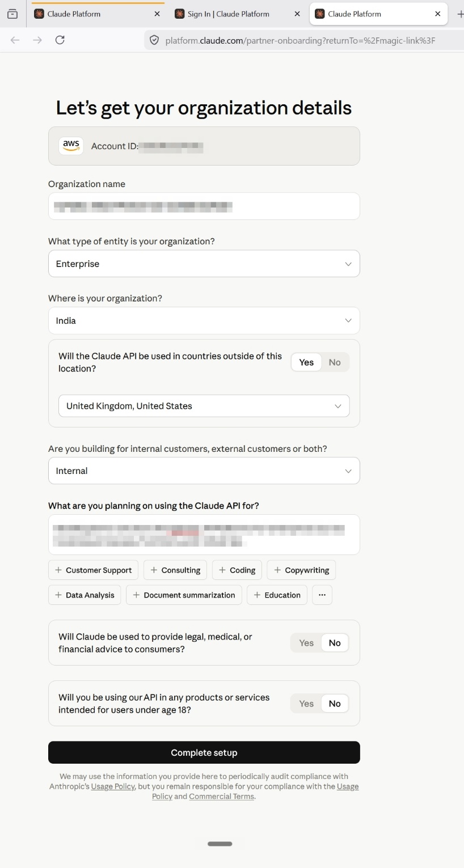
Task: Choose Yes for legal, medical, financial advice
Action: coord(306,643)
